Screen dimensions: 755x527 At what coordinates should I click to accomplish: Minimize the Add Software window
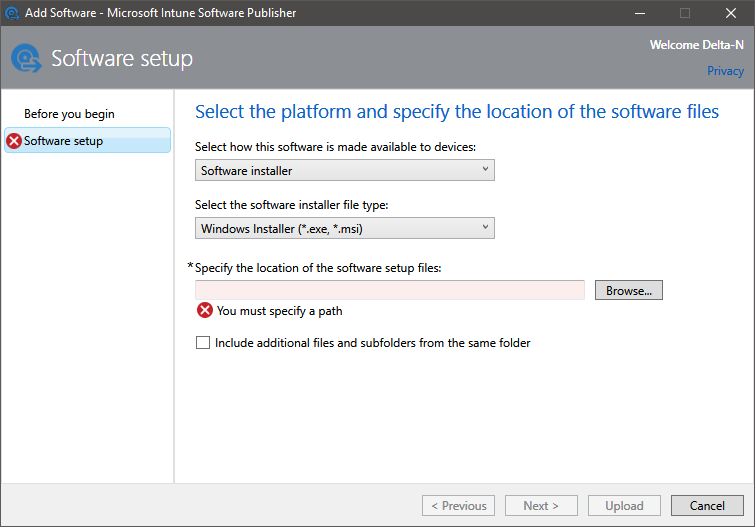(x=640, y=13)
